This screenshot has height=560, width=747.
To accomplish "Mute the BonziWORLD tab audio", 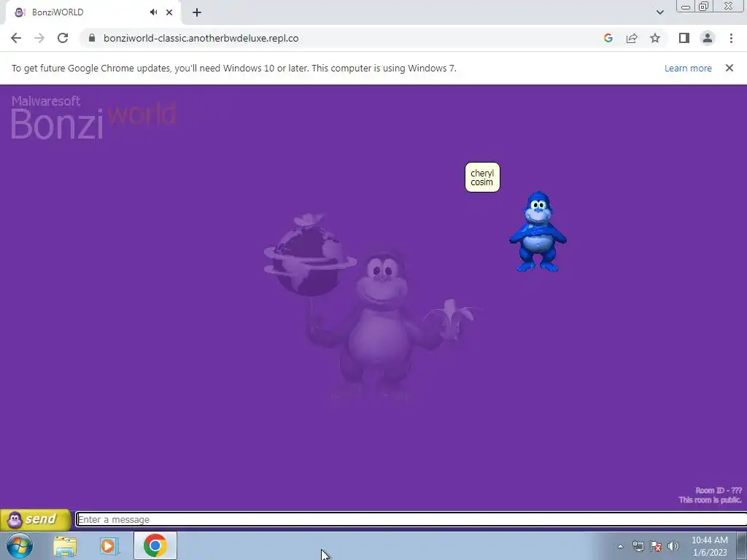I will click(153, 12).
